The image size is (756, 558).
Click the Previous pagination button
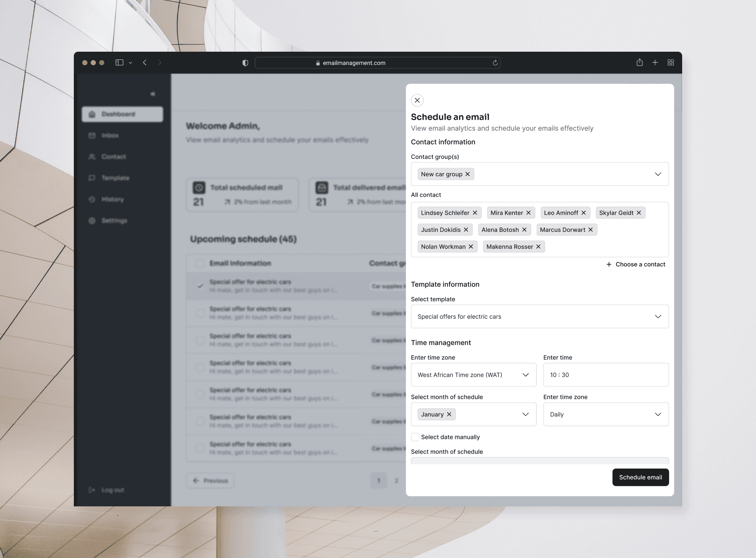click(x=210, y=480)
